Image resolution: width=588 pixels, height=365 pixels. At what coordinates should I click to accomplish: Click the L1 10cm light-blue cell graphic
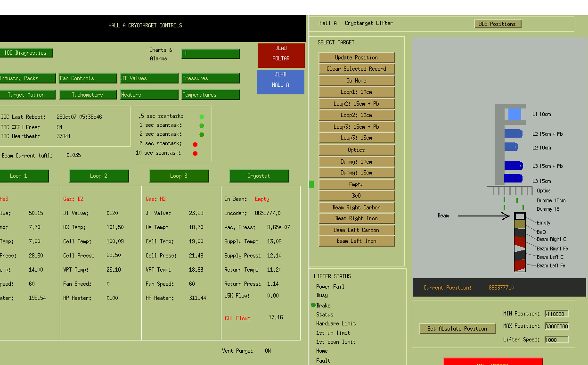pos(514,115)
